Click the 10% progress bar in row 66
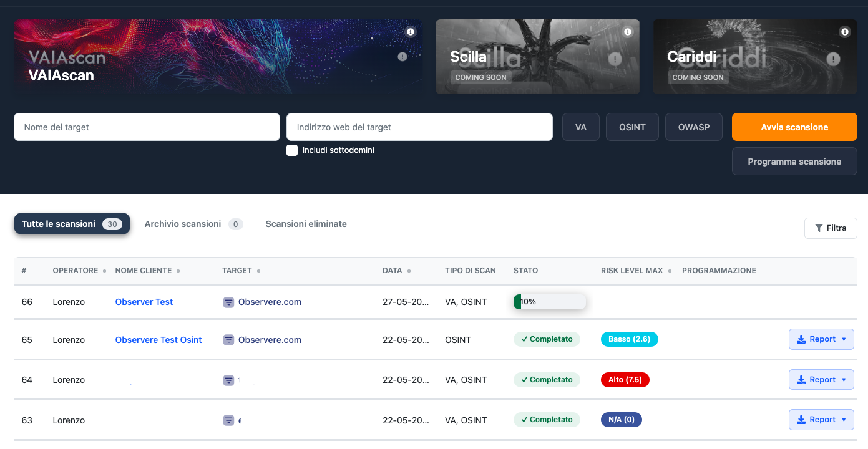Screen dimensions: 868x449 click(549, 302)
